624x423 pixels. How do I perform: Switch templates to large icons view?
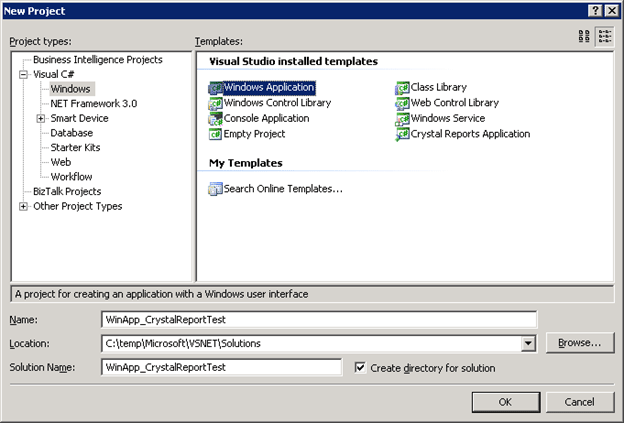[x=584, y=37]
